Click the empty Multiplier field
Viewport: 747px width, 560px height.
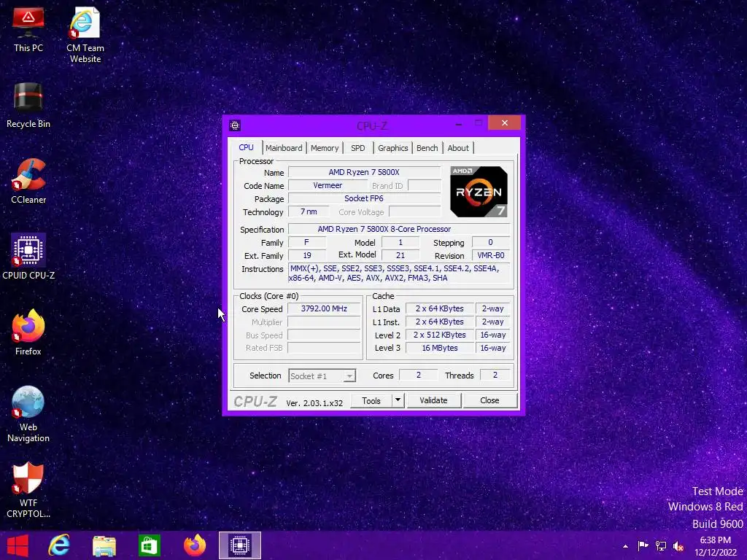324,322
